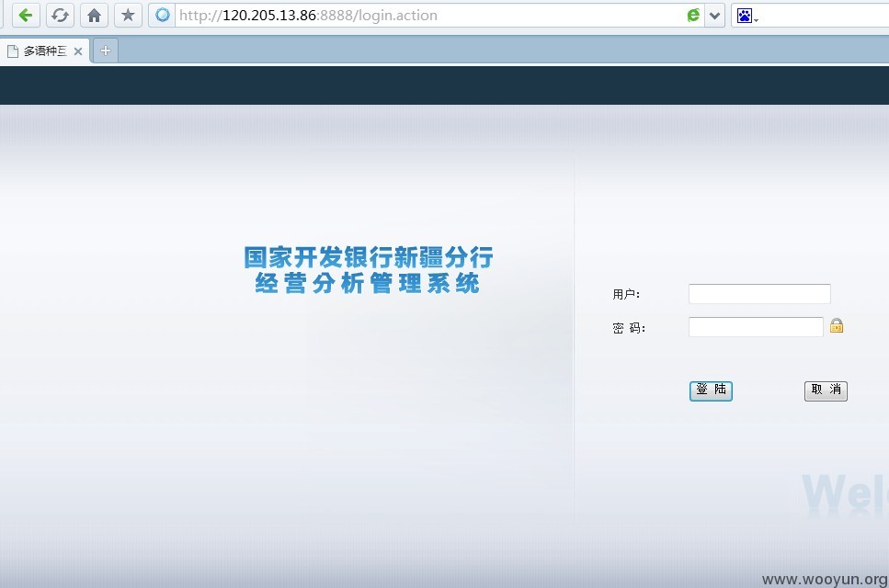The image size is (889, 588).
Task: Focus the 密码 password input field
Action: (756, 327)
